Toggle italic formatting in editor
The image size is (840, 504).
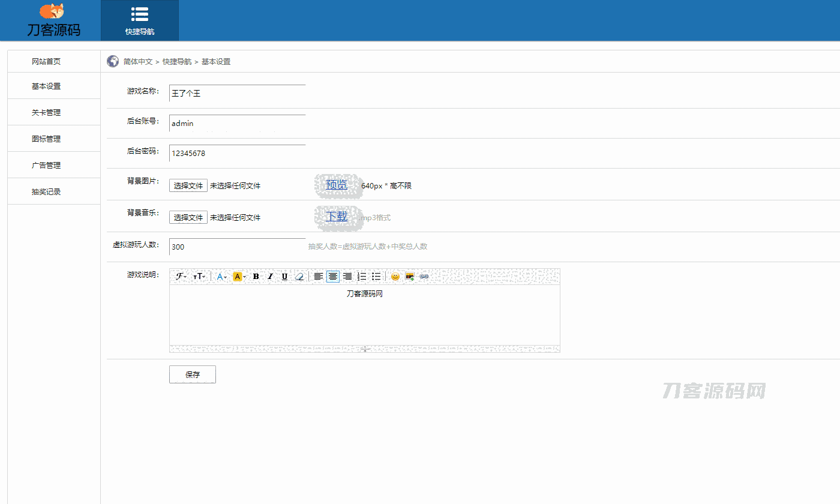[x=270, y=277]
